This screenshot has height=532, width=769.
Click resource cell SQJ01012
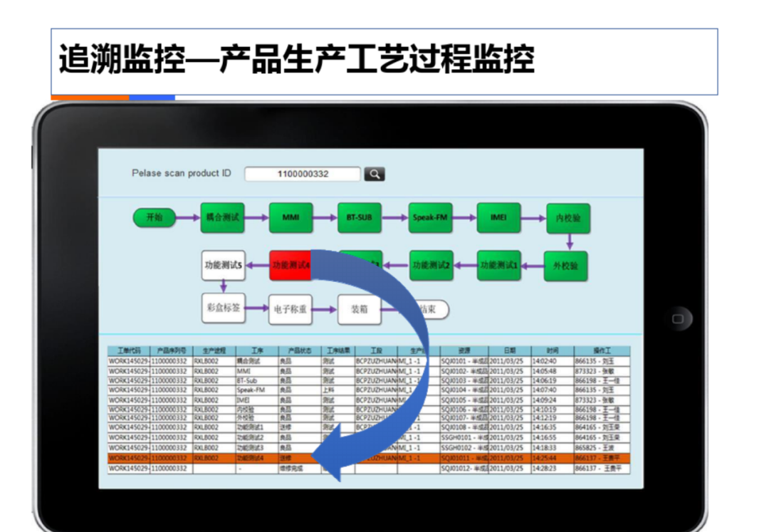(x=464, y=468)
